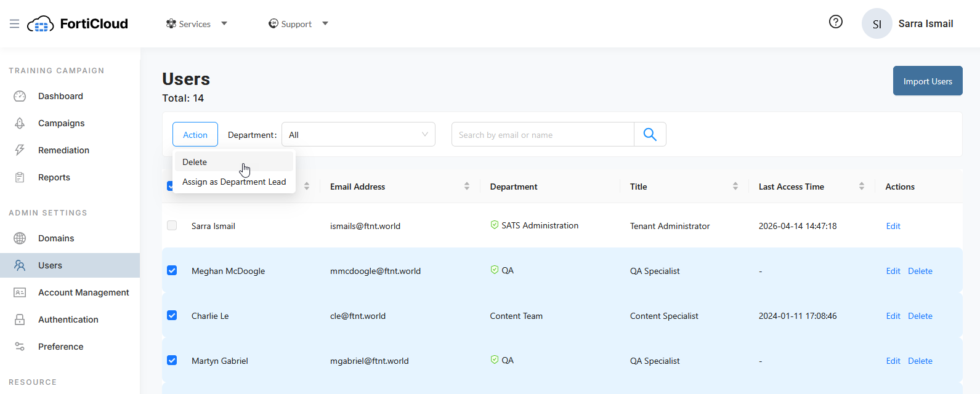
Task: Uncheck the Martyn Gabriel row checkbox
Action: pos(172,360)
